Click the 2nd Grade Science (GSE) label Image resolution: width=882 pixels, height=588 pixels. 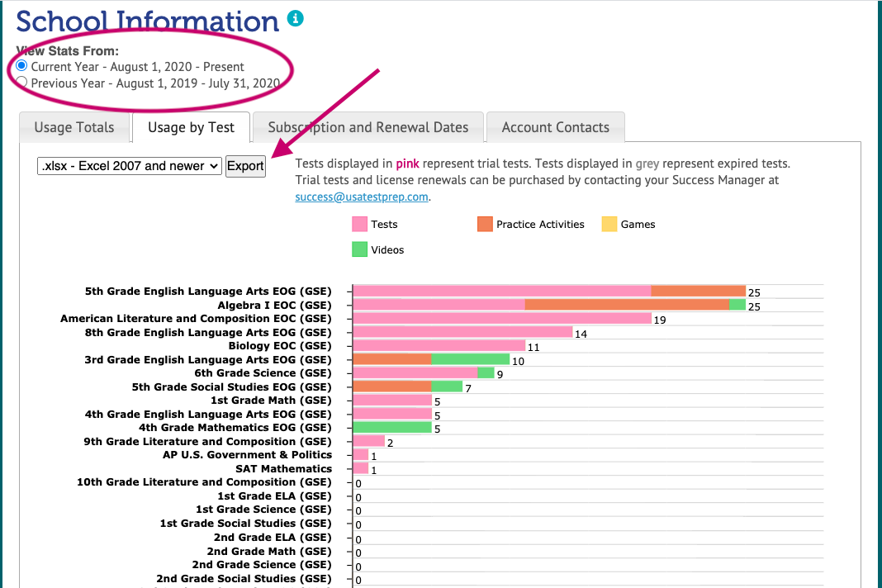(x=262, y=564)
